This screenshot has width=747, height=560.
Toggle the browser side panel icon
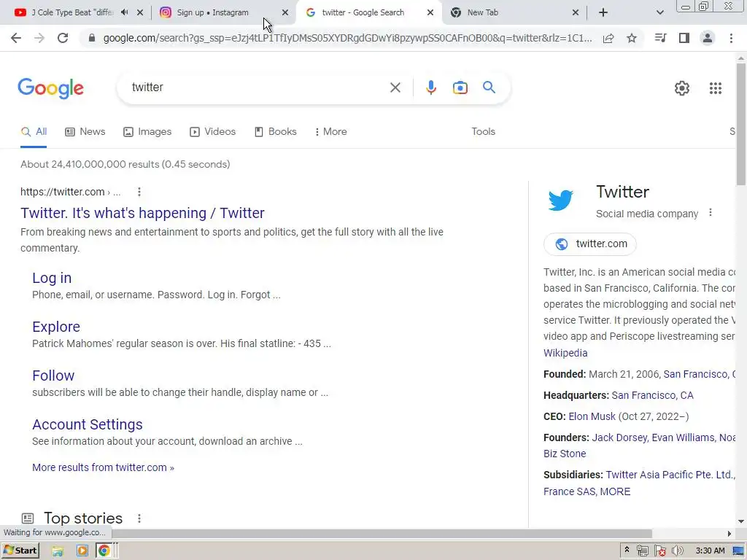coord(684,38)
